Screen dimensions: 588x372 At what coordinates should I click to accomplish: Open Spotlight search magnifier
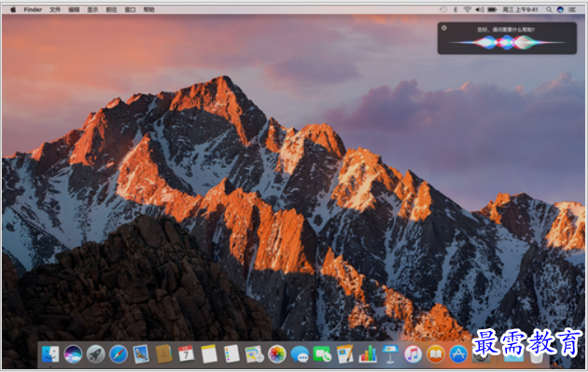click(x=549, y=9)
